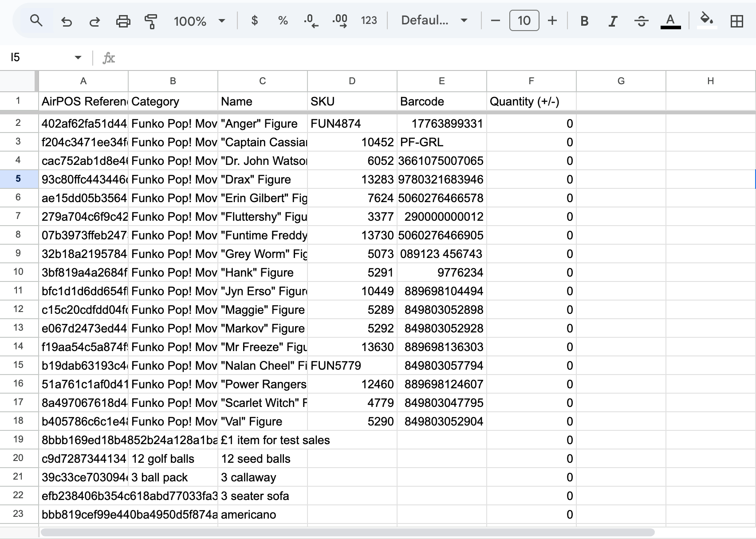756x539 pixels.
Task: Toggle bold formatting
Action: click(x=584, y=21)
